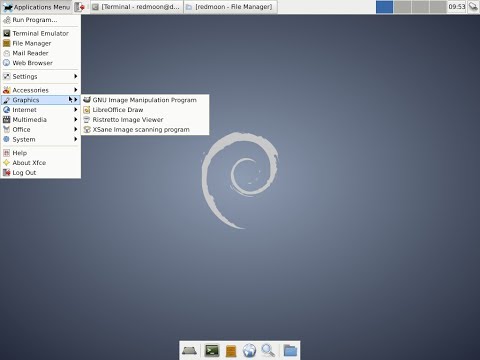The height and width of the screenshot is (360, 480).
Task: Launch Web Browser from the menu
Action: click(41, 63)
